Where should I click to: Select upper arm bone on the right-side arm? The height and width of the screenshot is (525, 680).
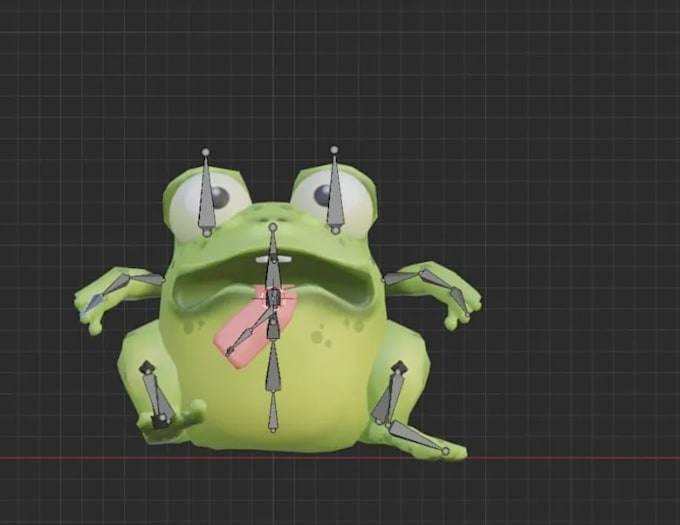401,277
